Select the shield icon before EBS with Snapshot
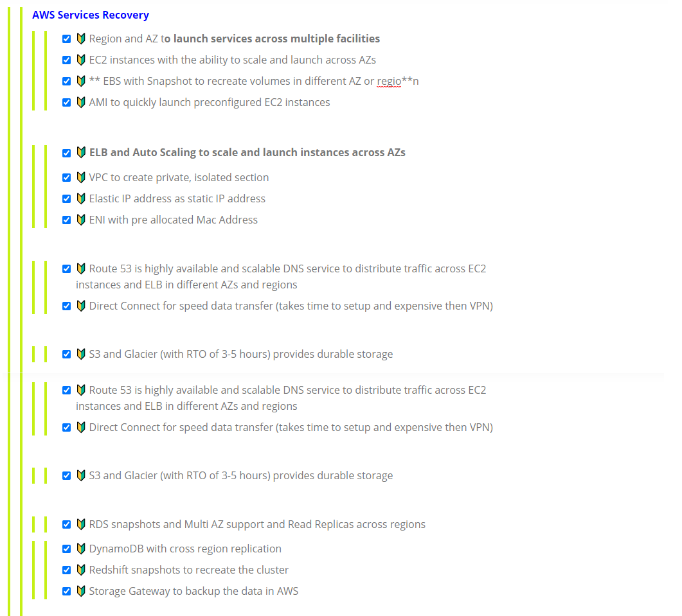 (81, 81)
